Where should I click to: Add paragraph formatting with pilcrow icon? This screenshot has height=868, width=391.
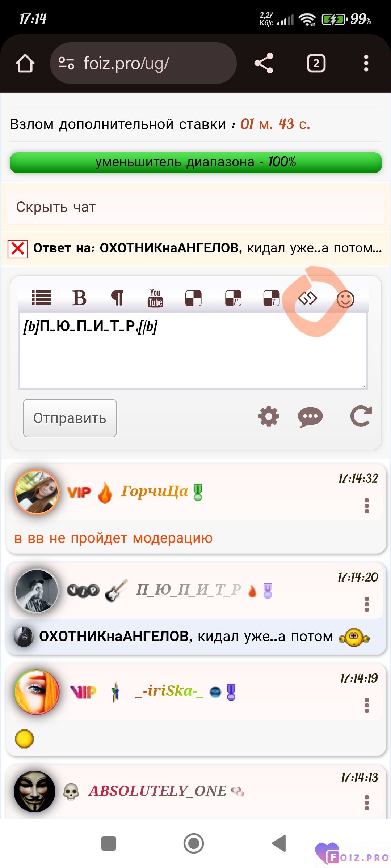pos(117,298)
